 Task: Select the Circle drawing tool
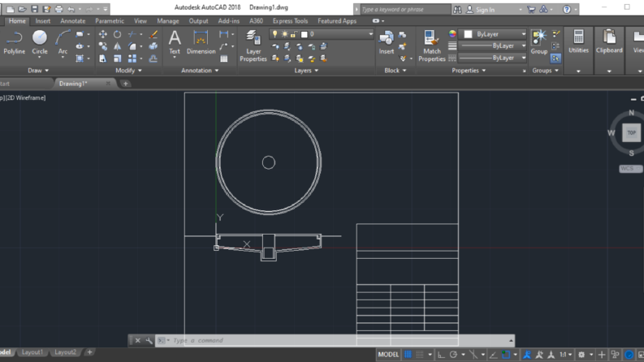point(40,42)
